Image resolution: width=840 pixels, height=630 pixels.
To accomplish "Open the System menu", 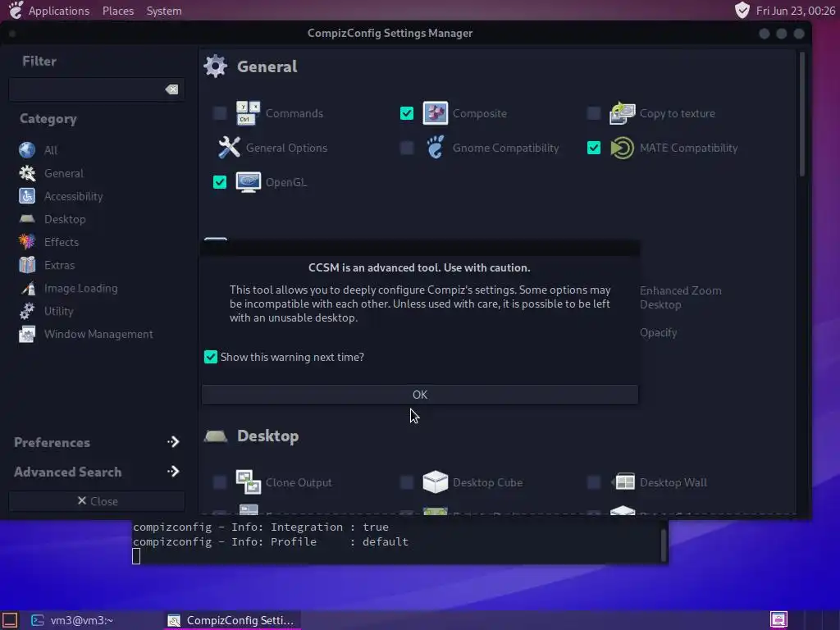I will click(164, 11).
